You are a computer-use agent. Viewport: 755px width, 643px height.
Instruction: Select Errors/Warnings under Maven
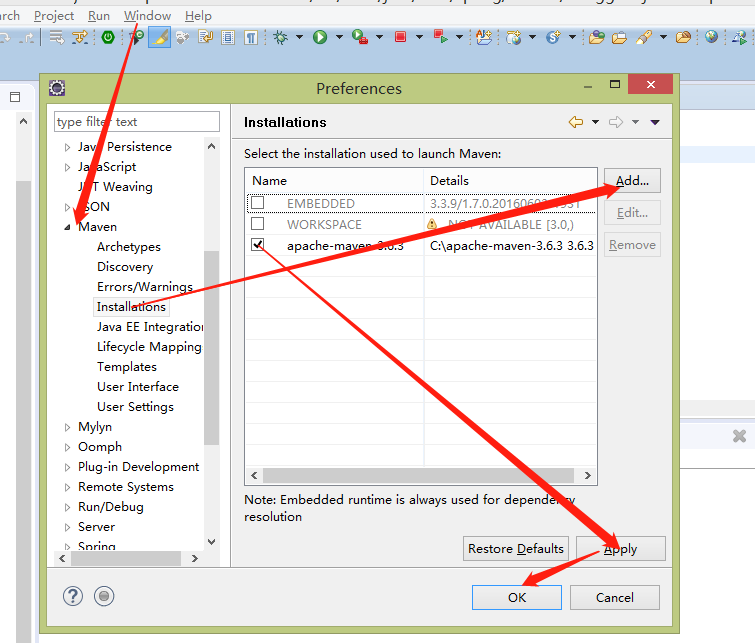pyautogui.click(x=144, y=287)
